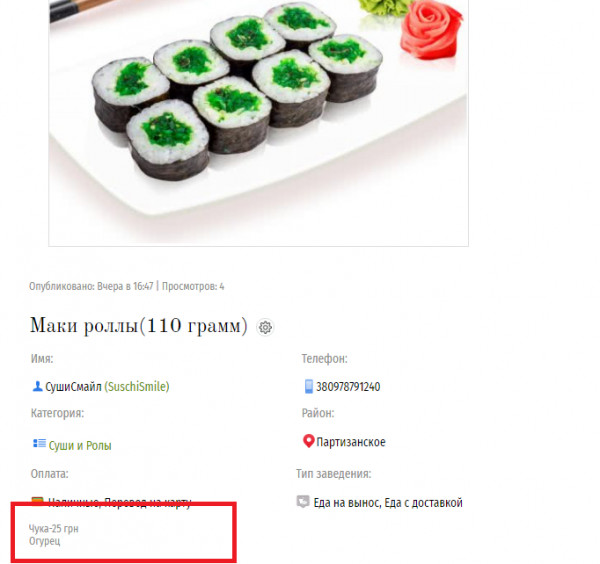Screen dimensions: 600x564
Task: Click the blue phone icon
Action: (x=308, y=386)
